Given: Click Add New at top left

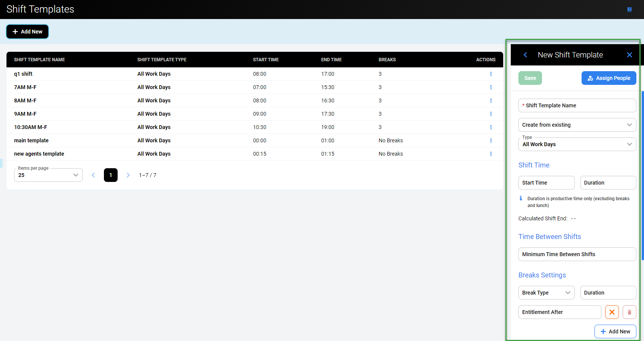Looking at the screenshot, I should [27, 32].
